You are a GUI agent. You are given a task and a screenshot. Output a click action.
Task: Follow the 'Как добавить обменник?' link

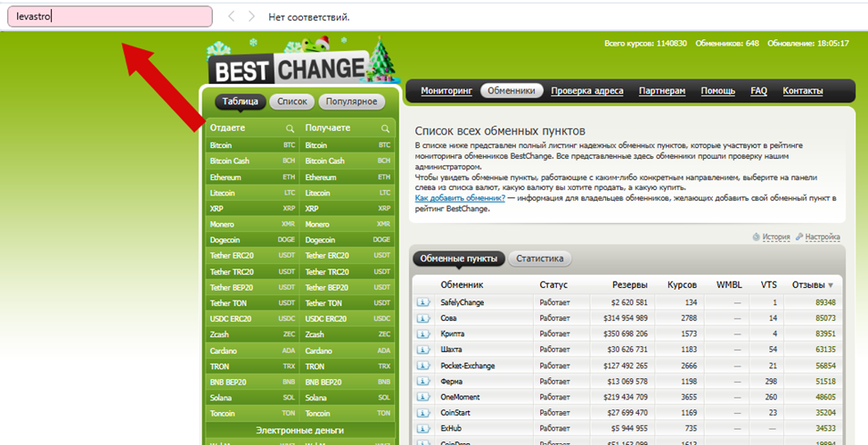460,198
